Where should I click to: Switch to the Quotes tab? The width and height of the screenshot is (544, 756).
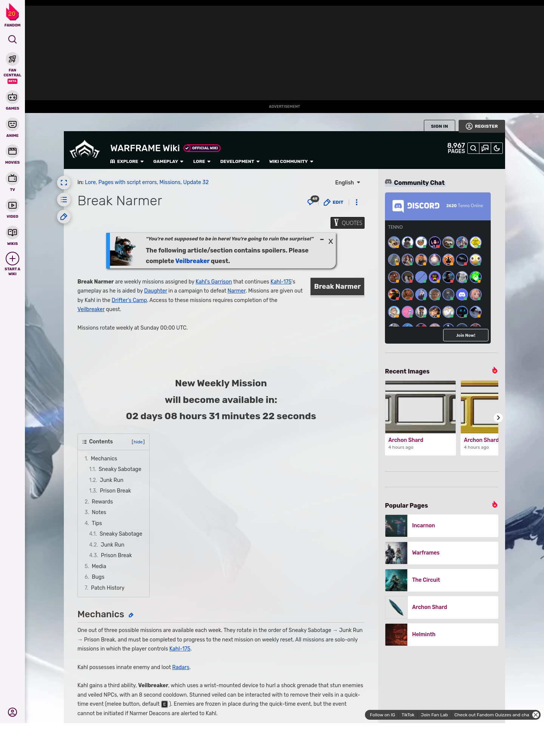coord(348,223)
